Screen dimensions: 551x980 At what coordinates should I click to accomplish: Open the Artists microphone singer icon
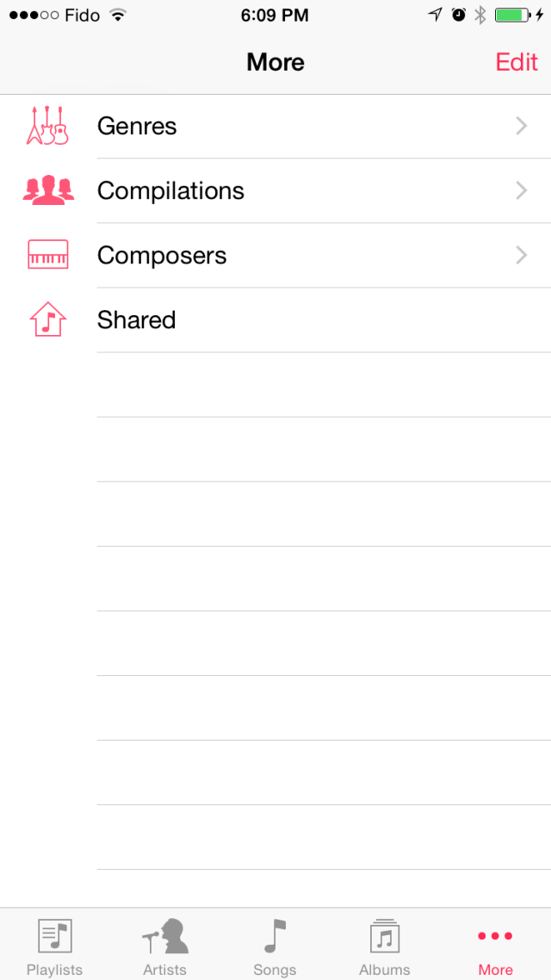pos(164,936)
